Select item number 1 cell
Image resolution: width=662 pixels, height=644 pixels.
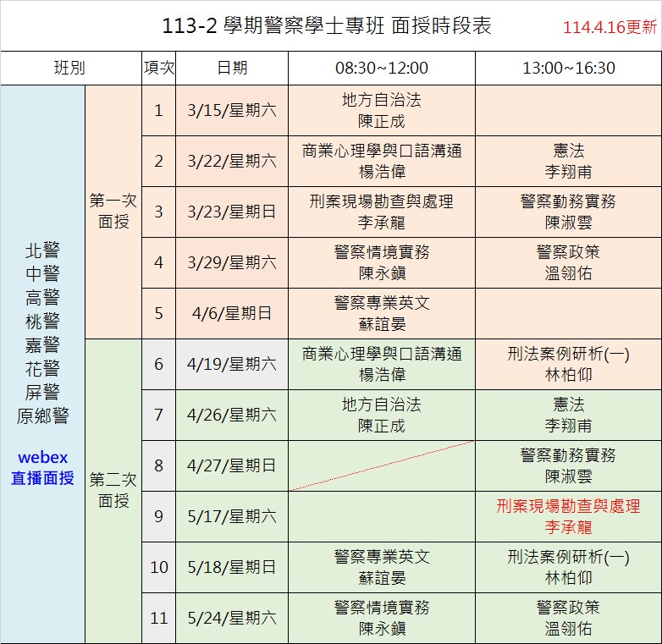tap(159, 111)
